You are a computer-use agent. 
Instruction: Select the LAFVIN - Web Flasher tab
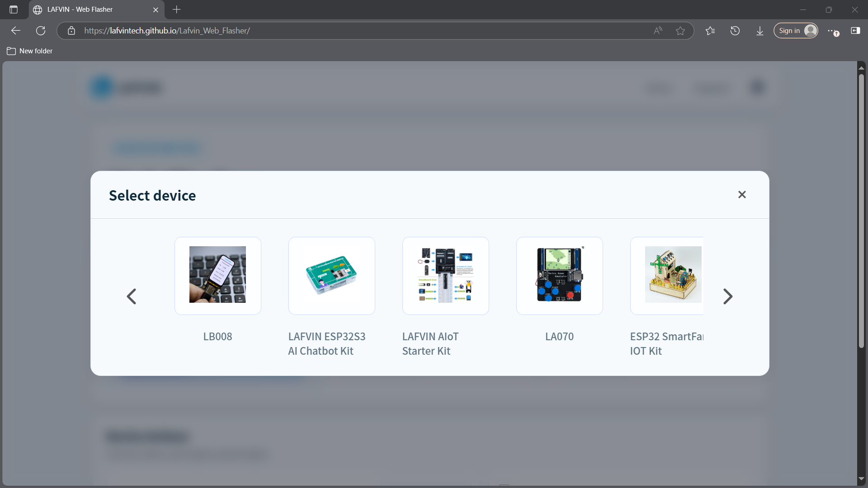point(96,9)
